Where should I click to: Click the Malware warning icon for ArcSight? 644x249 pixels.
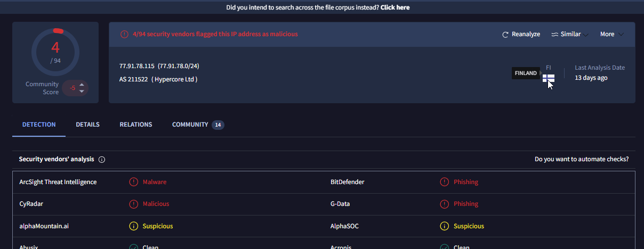tap(134, 182)
